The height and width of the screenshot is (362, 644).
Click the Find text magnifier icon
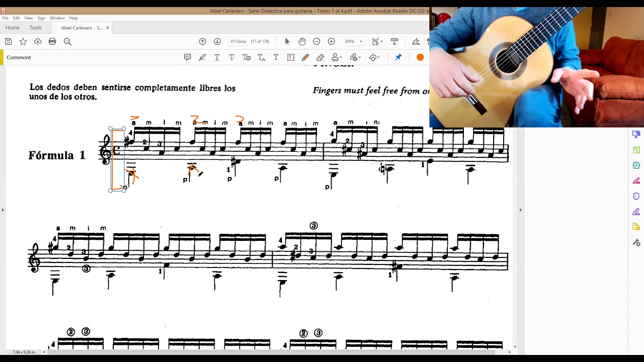click(x=67, y=42)
